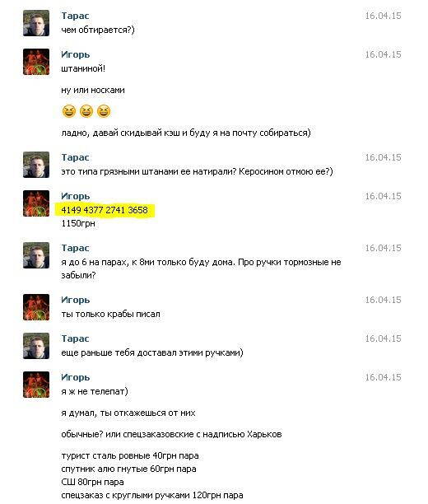Select the highlighted card number 4149 4377 2741 3658

[x=105, y=210]
